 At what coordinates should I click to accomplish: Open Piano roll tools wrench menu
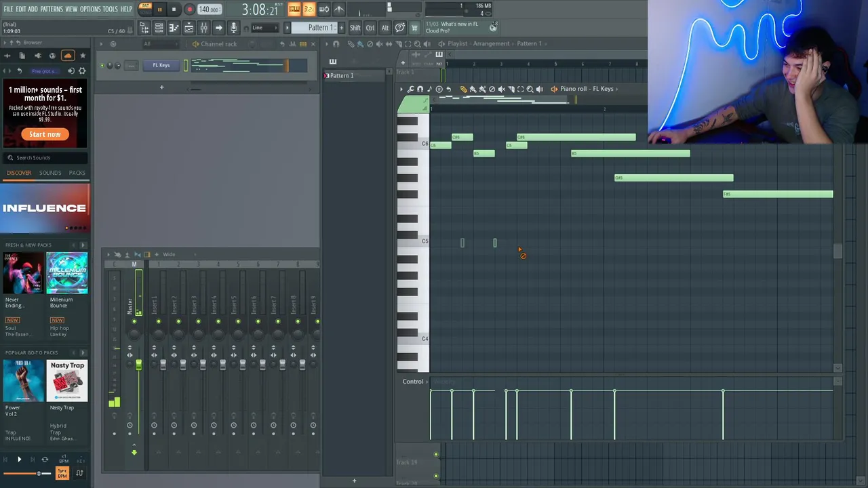pyautogui.click(x=410, y=89)
